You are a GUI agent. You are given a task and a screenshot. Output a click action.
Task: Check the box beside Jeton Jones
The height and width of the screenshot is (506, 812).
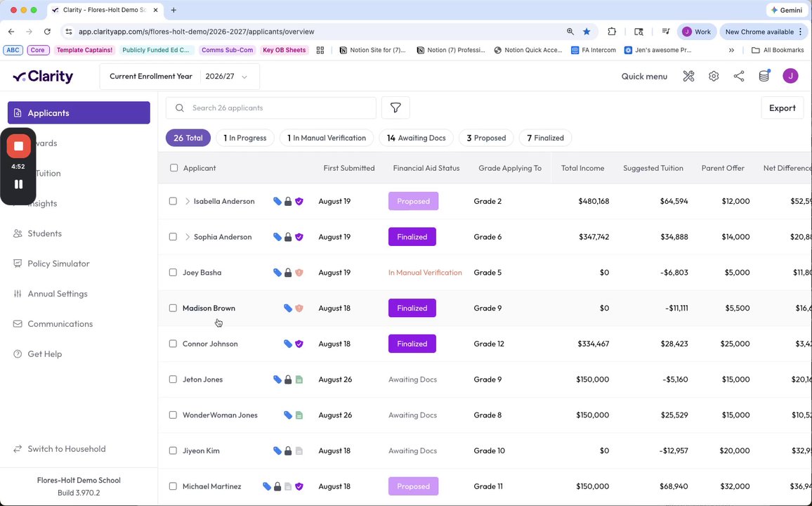(173, 379)
